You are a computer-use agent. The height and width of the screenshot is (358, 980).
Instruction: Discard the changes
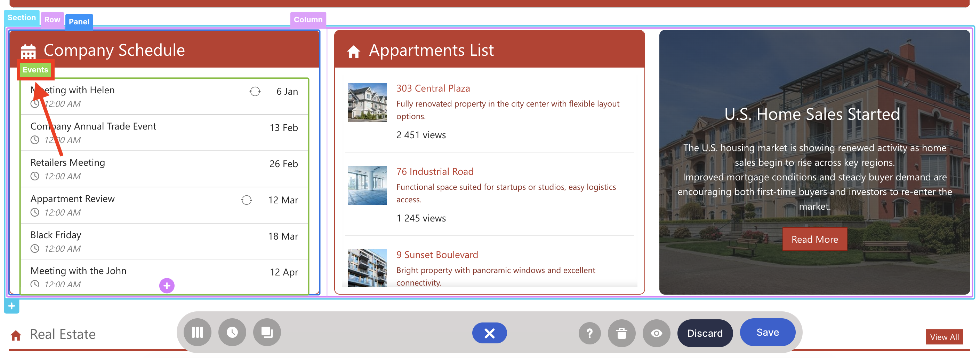(705, 333)
